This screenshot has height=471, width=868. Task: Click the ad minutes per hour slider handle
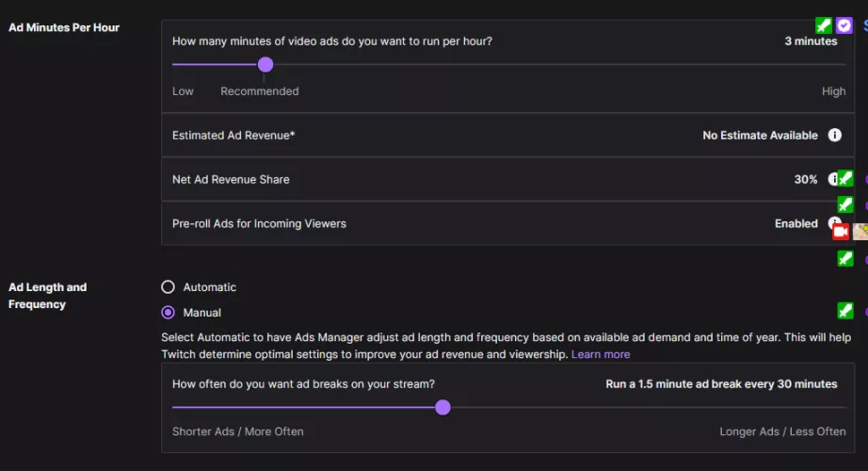coord(265,64)
